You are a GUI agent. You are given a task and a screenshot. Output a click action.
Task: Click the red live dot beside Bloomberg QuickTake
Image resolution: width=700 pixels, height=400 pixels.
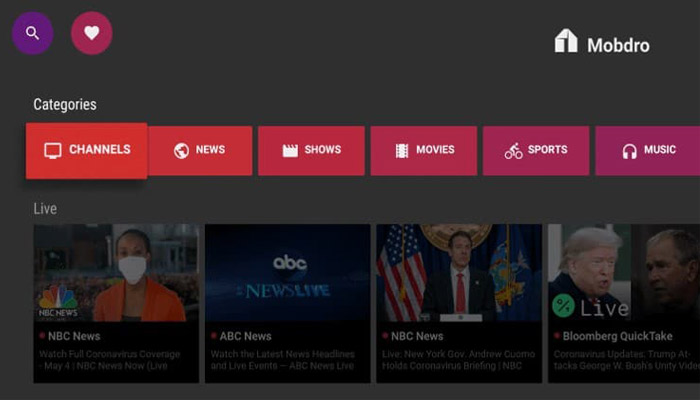coord(557,335)
